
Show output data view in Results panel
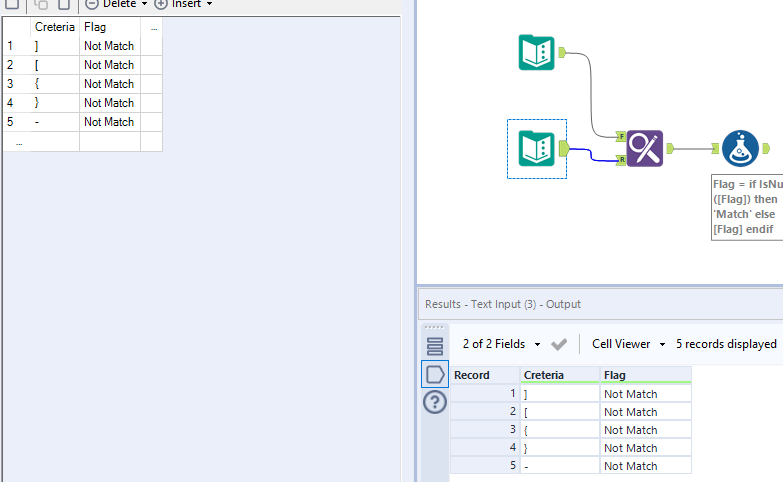[x=435, y=374]
